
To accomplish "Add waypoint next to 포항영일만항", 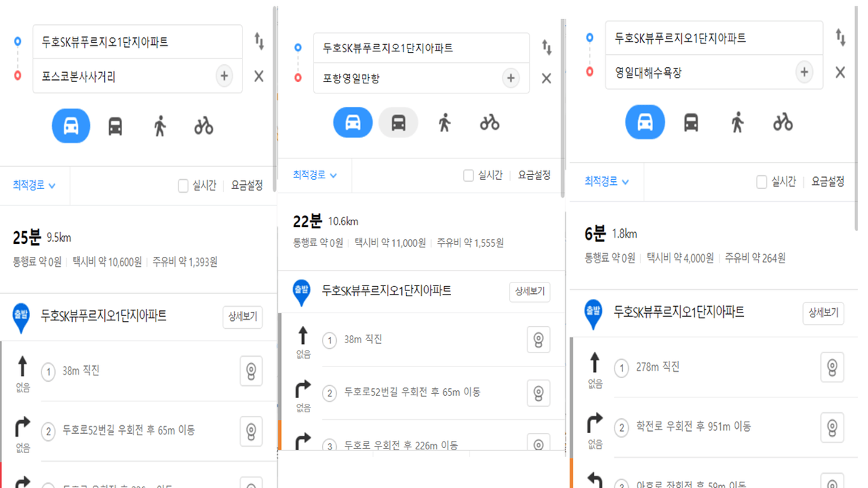I will [510, 78].
